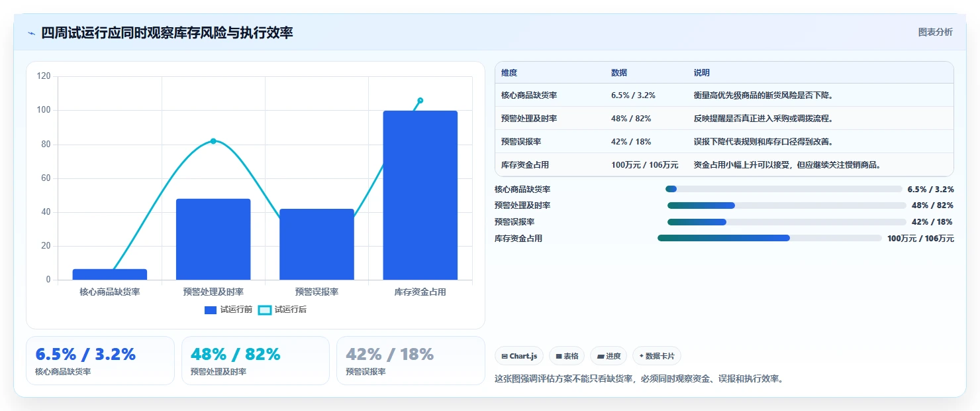The height and width of the screenshot is (411, 980).
Task: Click the lightning icon beside the title
Action: tap(31, 33)
